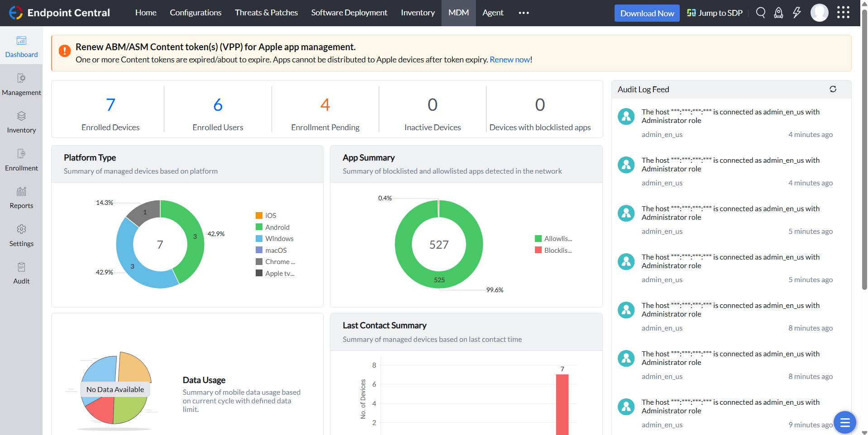Open the 4 Enrollment Pending count

click(x=325, y=105)
